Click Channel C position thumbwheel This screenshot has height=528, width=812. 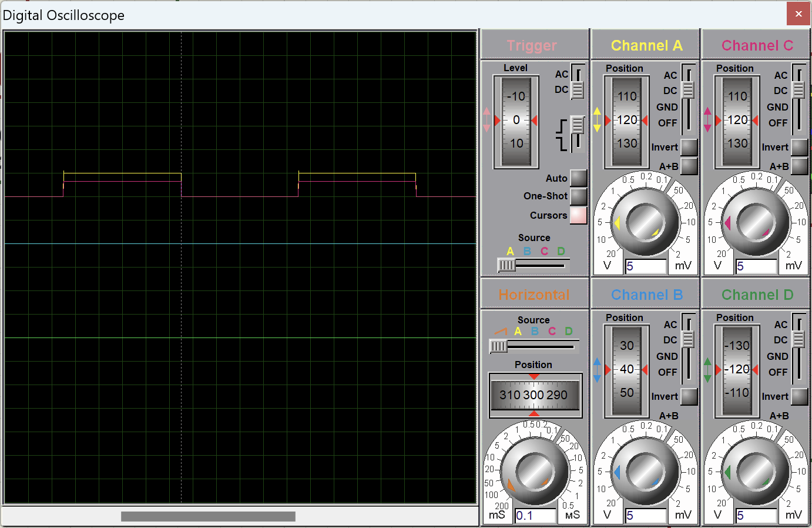[x=737, y=121]
